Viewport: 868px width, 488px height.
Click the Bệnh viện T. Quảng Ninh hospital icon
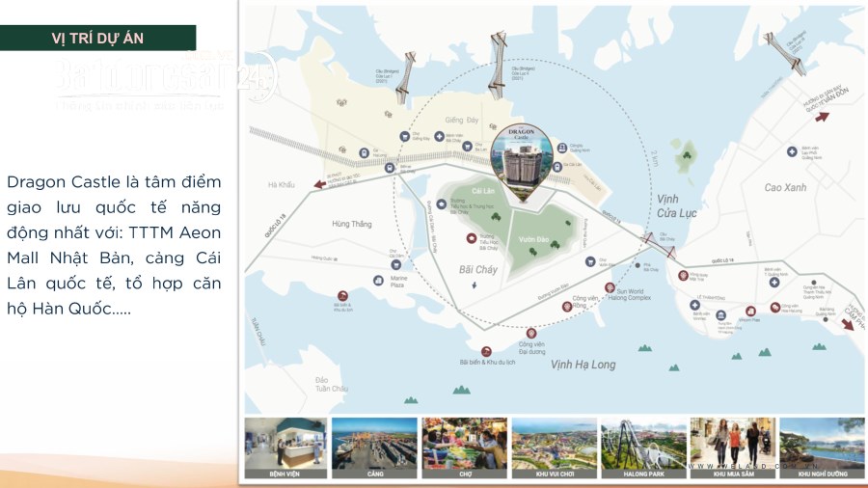point(773,283)
